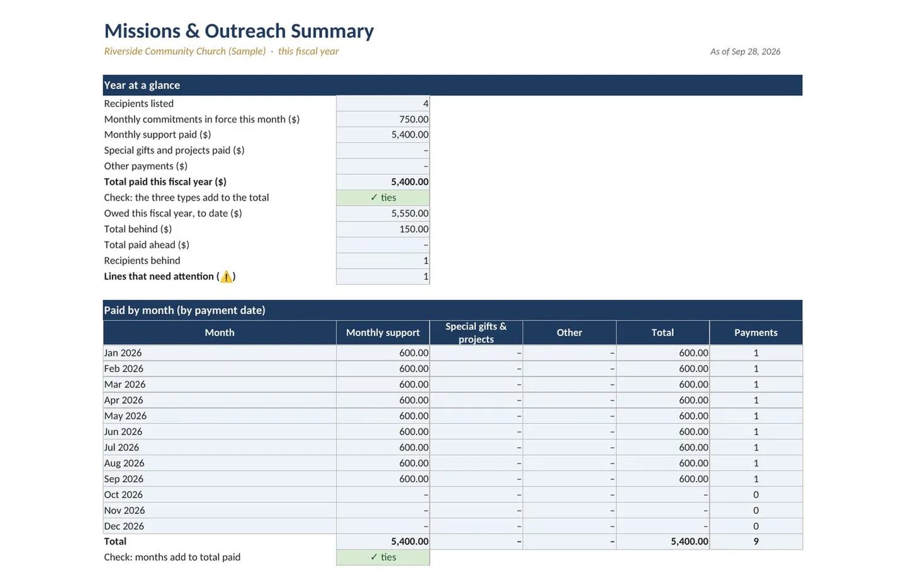Click the Recipients listed value 4
Image resolution: width=906 pixels, height=588 pixels.
coord(383,103)
